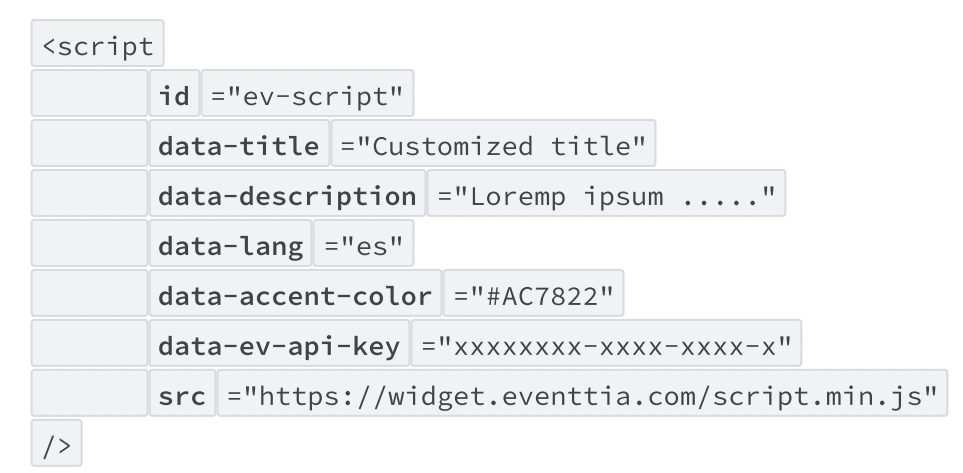
Task: Click the blank indent block before data-lang
Action: coord(89,247)
